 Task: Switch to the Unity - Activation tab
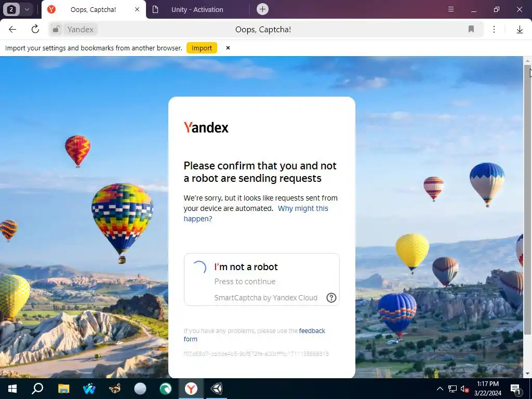click(197, 9)
